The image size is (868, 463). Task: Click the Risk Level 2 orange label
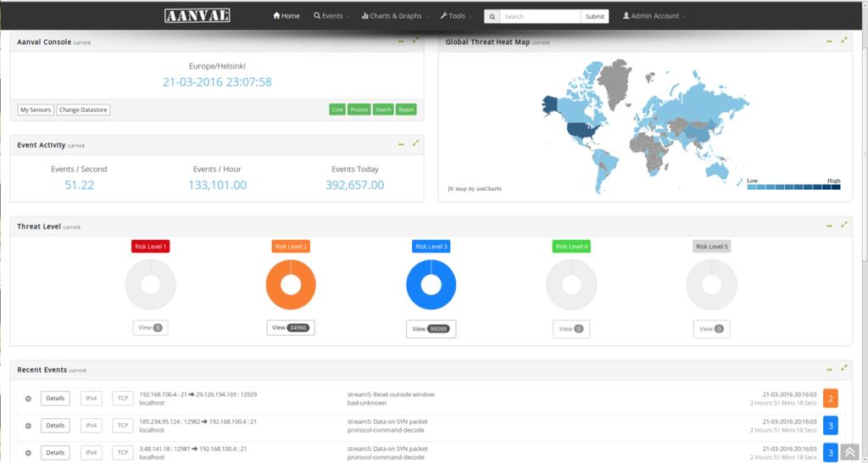(291, 247)
